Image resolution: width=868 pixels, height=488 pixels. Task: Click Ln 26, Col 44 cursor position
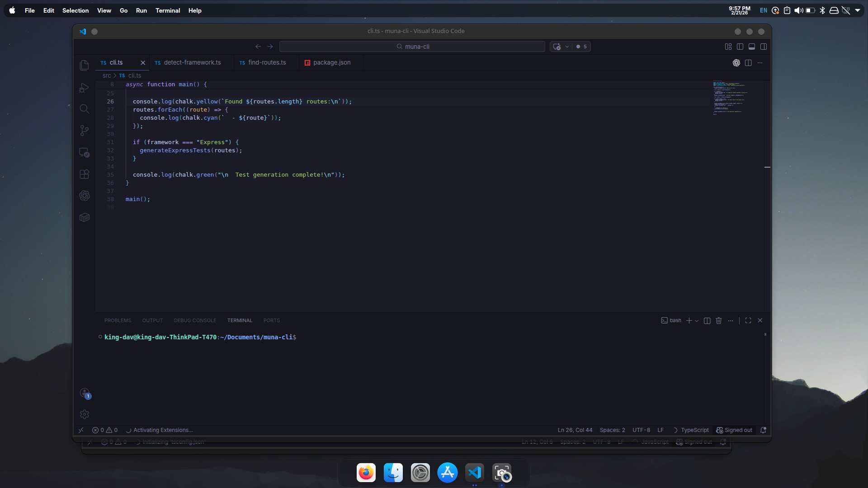tap(575, 430)
